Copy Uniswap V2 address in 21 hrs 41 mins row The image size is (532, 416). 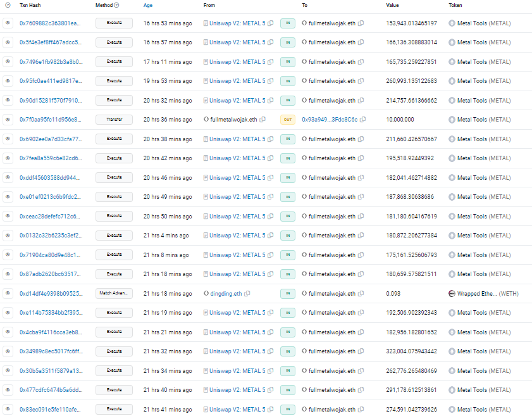pyautogui.click(x=270, y=409)
